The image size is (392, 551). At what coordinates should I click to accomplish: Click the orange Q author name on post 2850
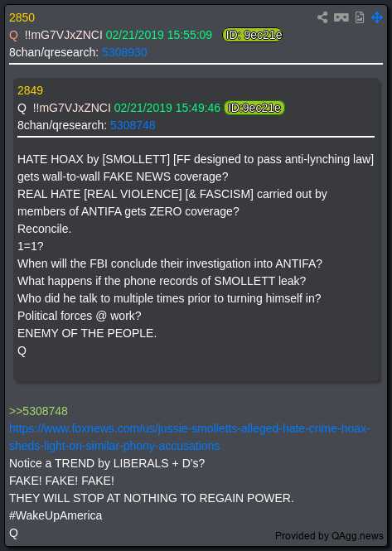[13, 35]
